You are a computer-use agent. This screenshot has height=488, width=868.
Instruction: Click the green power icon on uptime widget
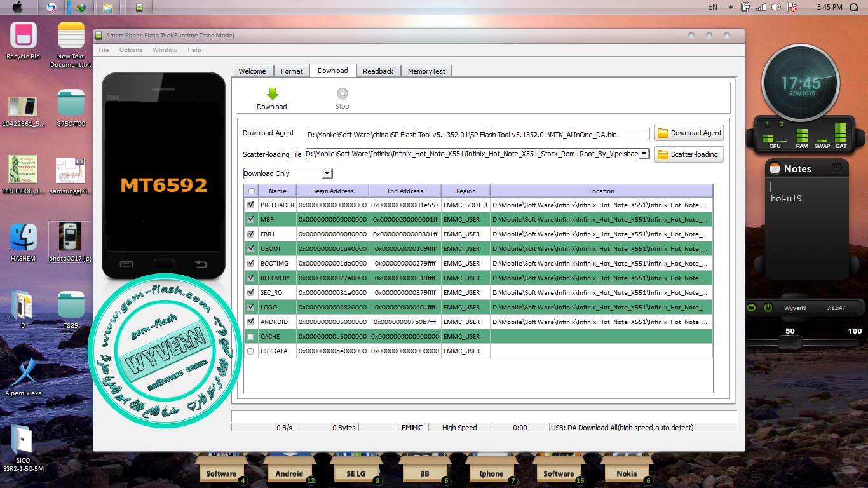click(768, 308)
